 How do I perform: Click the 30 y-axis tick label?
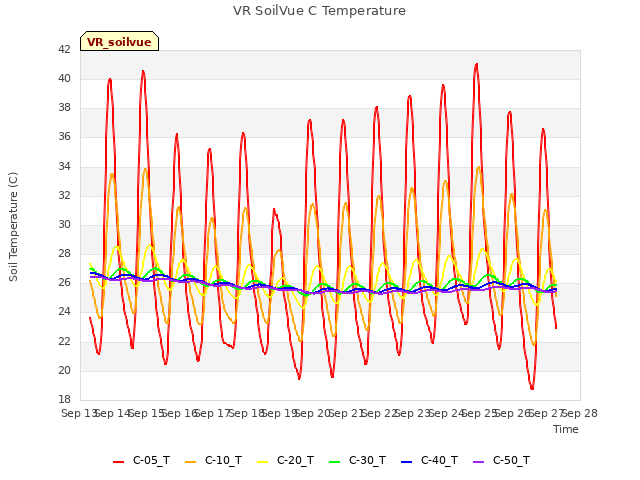tap(64, 224)
